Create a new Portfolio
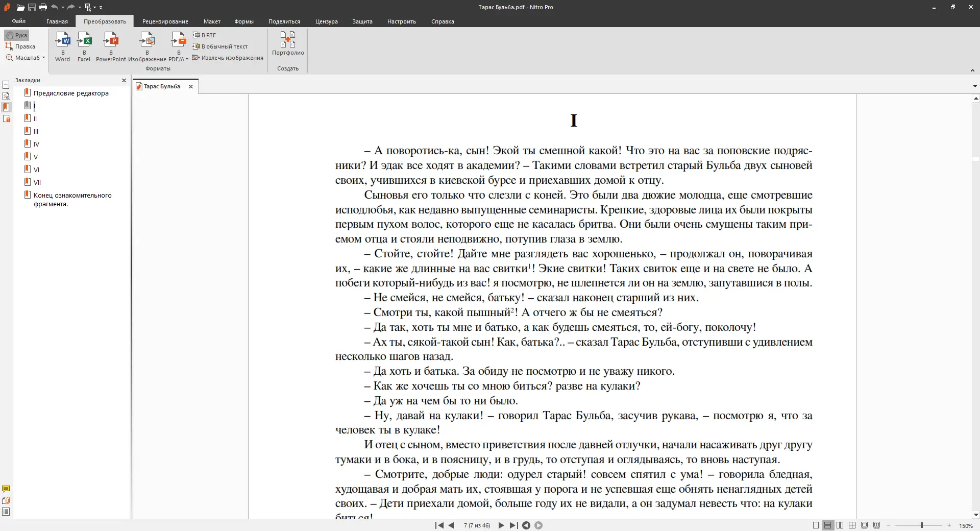Image resolution: width=980 pixels, height=531 pixels. (288, 43)
